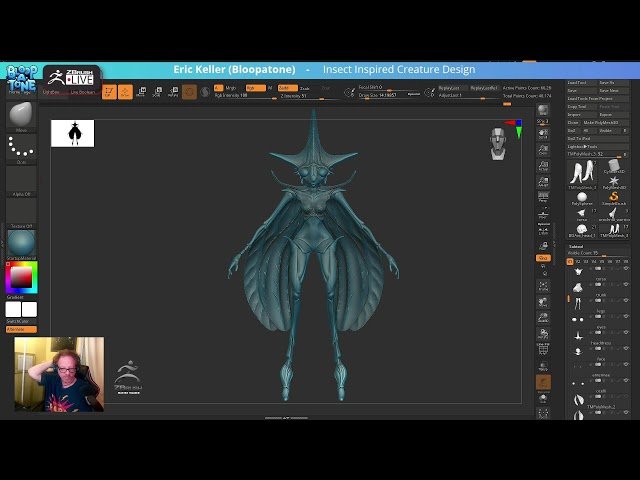Click the camera view head gizmo
This screenshot has width=640, height=480.
pos(498,144)
